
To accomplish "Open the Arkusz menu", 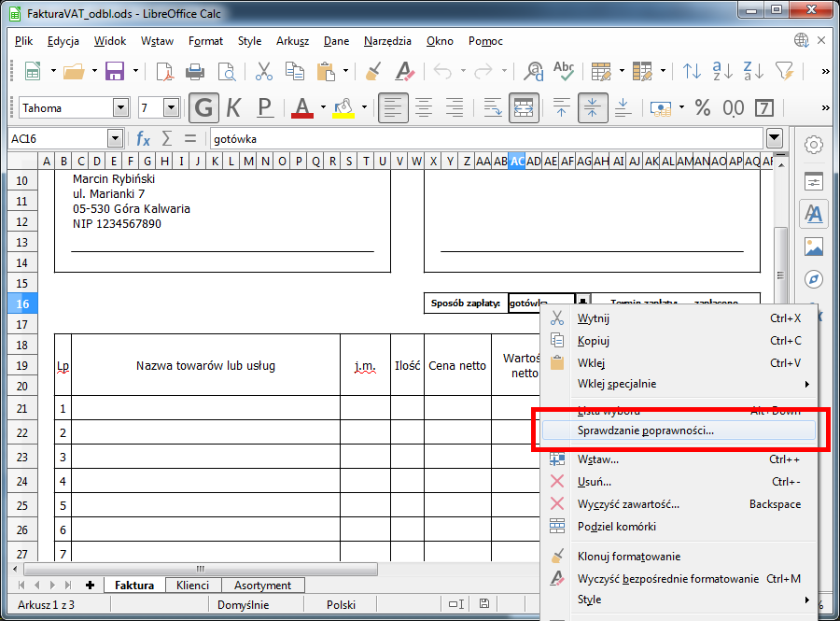I will click(292, 41).
